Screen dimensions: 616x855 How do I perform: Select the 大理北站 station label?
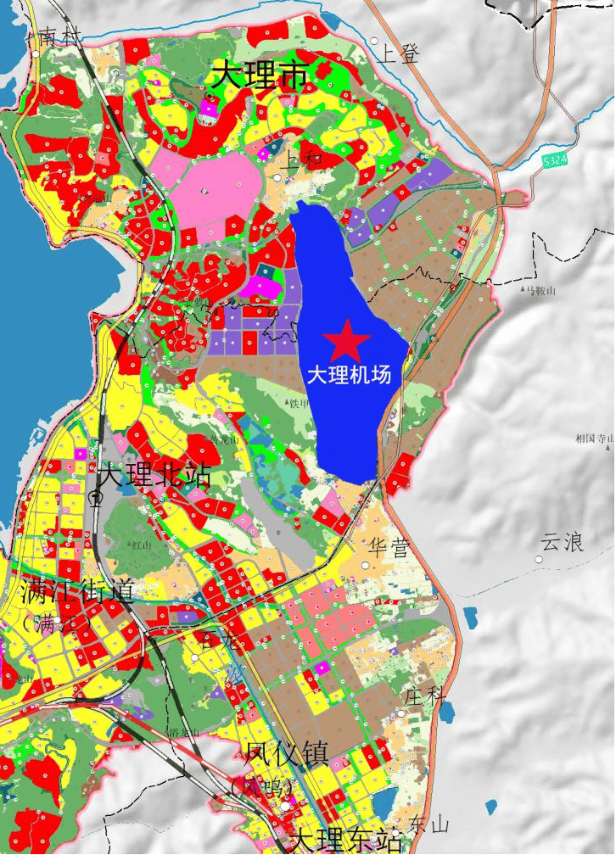pyautogui.click(x=155, y=474)
